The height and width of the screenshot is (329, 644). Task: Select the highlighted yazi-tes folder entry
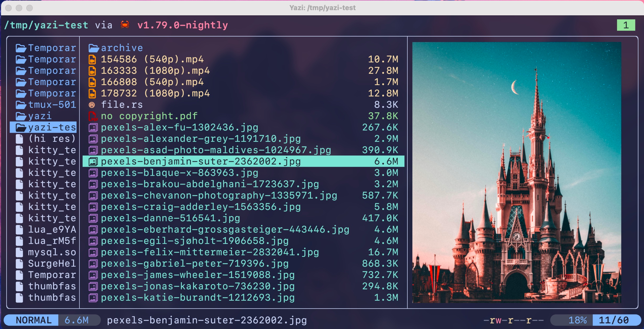[x=43, y=127]
